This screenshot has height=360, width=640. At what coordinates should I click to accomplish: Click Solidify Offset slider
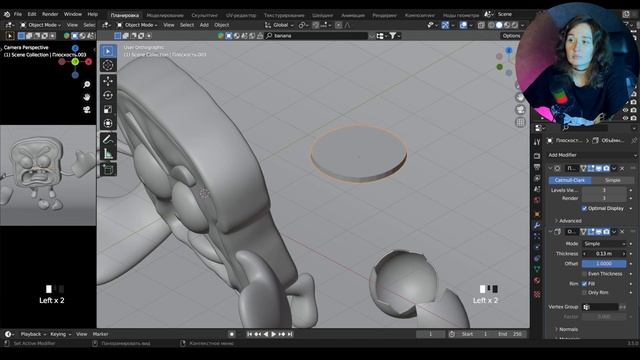(604, 264)
